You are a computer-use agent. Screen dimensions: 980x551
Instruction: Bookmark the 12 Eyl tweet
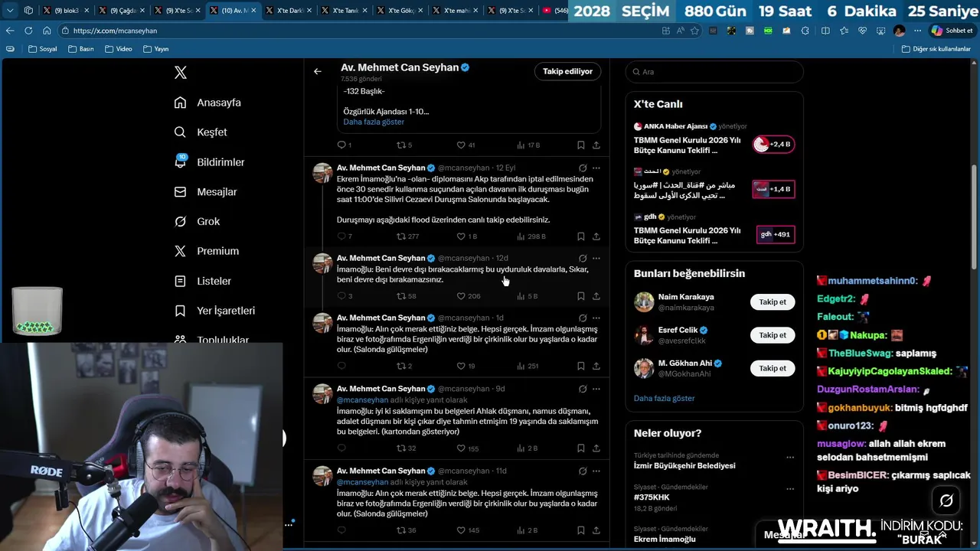tap(581, 236)
